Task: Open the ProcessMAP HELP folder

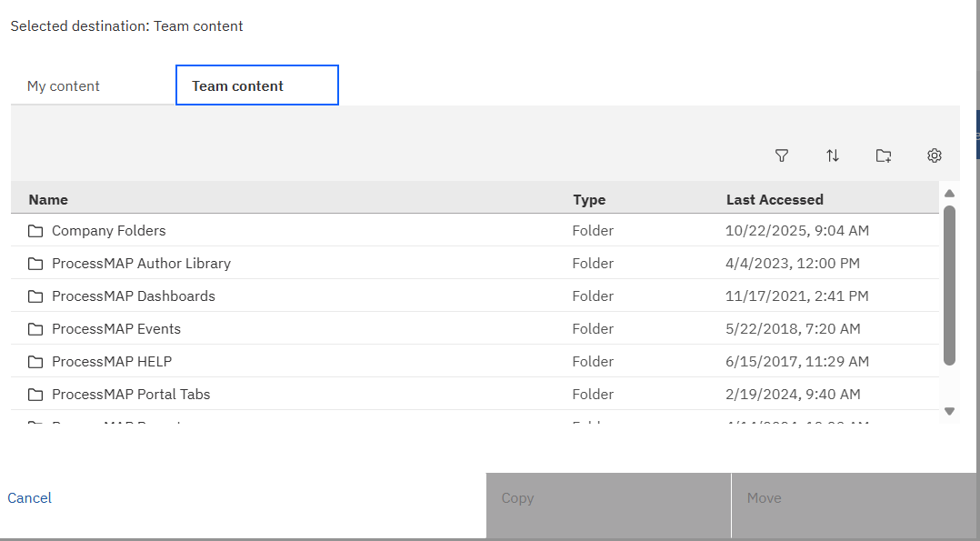Action: click(112, 362)
